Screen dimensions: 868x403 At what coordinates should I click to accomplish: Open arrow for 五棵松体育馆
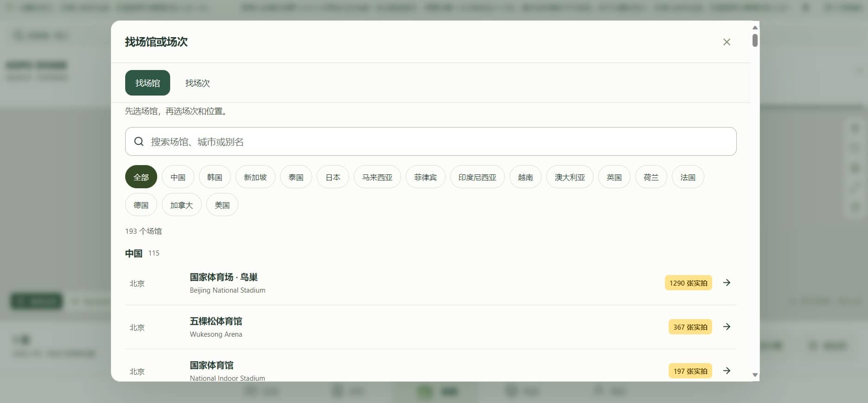tap(727, 327)
